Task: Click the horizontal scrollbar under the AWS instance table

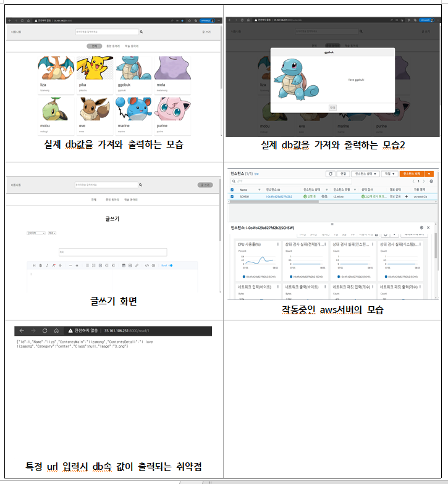Action: (x=274, y=201)
